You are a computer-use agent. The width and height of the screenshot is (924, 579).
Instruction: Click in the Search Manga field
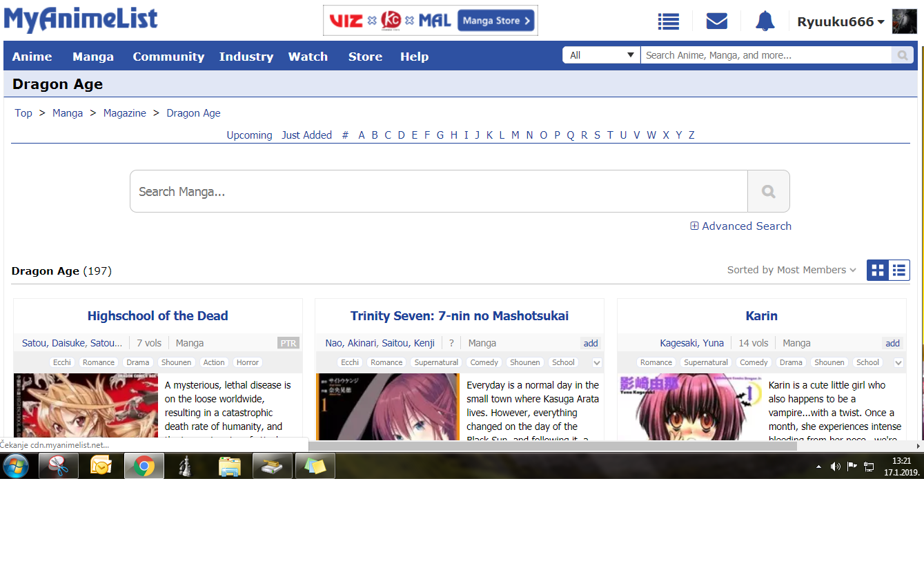tap(439, 191)
